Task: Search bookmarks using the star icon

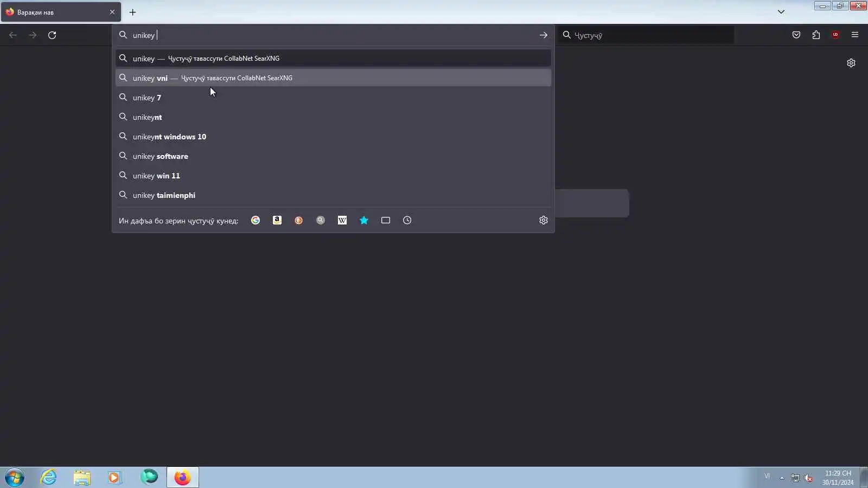Action: tap(364, 220)
